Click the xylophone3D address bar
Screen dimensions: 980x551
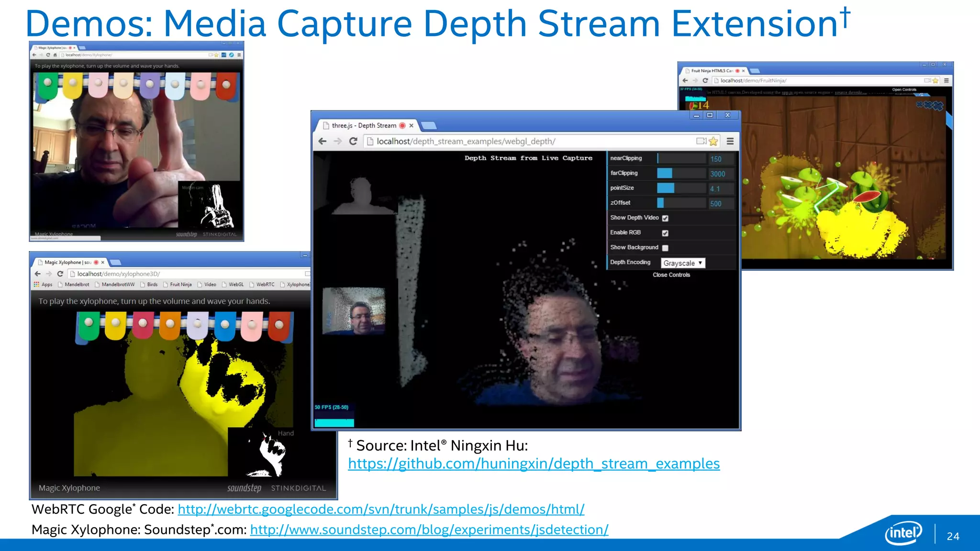(x=189, y=274)
